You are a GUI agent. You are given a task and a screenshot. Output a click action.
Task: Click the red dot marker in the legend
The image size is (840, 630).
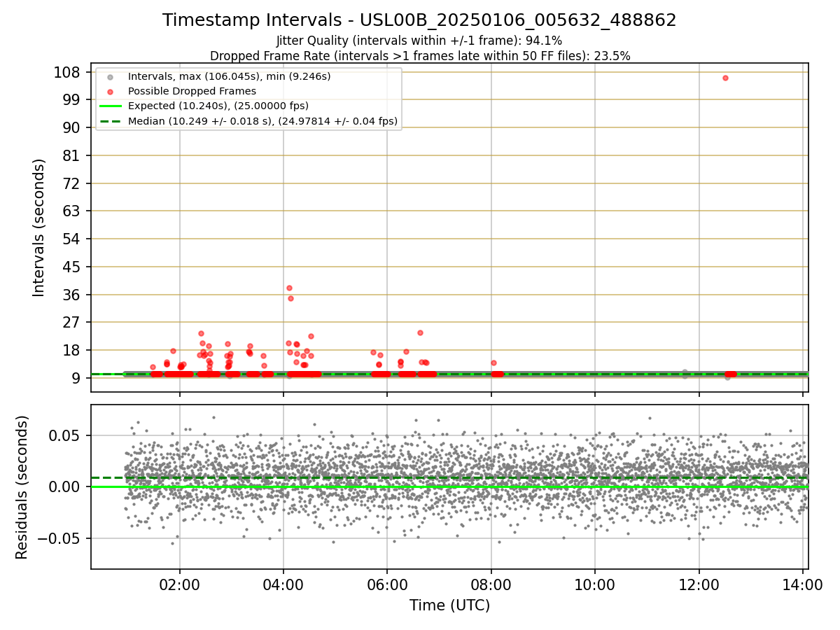(110, 91)
